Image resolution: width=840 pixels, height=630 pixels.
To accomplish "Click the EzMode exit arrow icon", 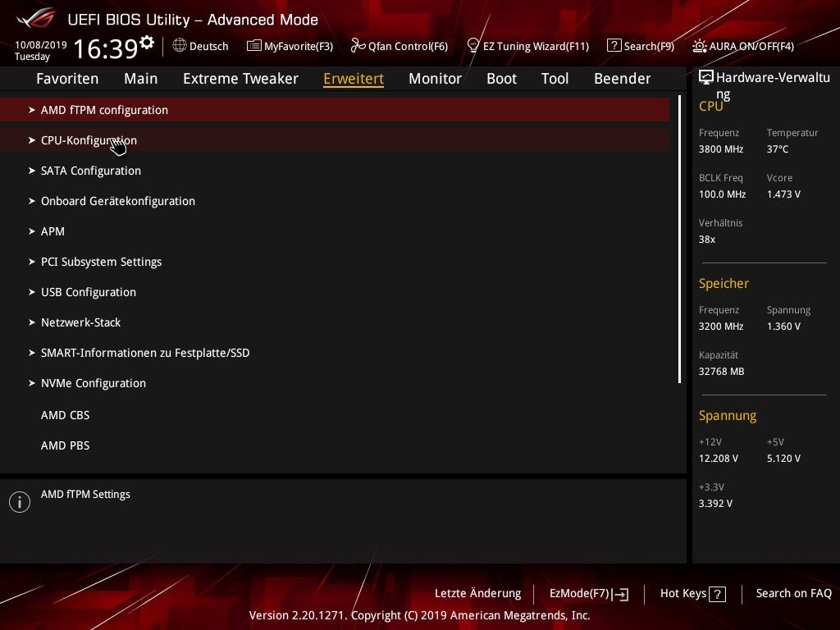I will click(x=620, y=594).
